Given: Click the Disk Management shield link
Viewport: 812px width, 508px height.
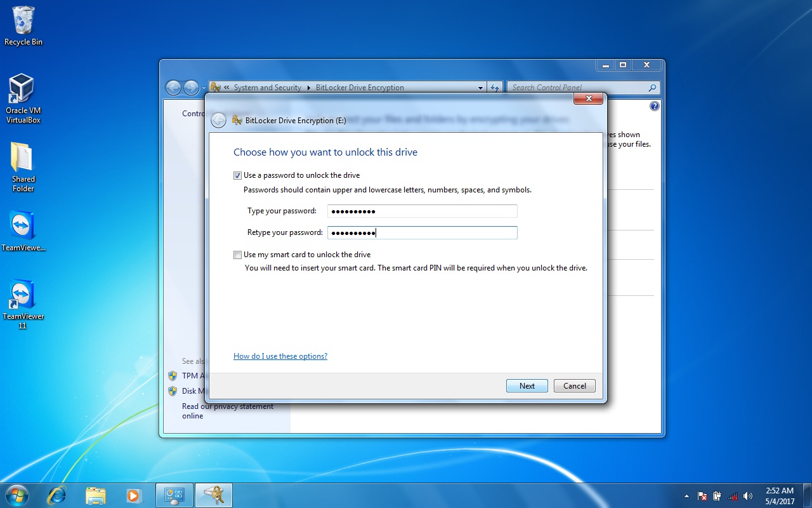Looking at the screenshot, I should pos(187,391).
